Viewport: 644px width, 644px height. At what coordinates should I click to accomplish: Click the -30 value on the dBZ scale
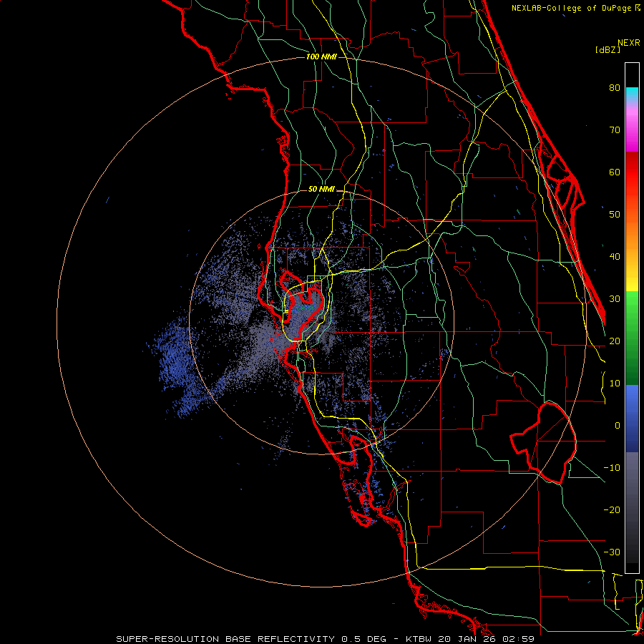[x=612, y=552]
